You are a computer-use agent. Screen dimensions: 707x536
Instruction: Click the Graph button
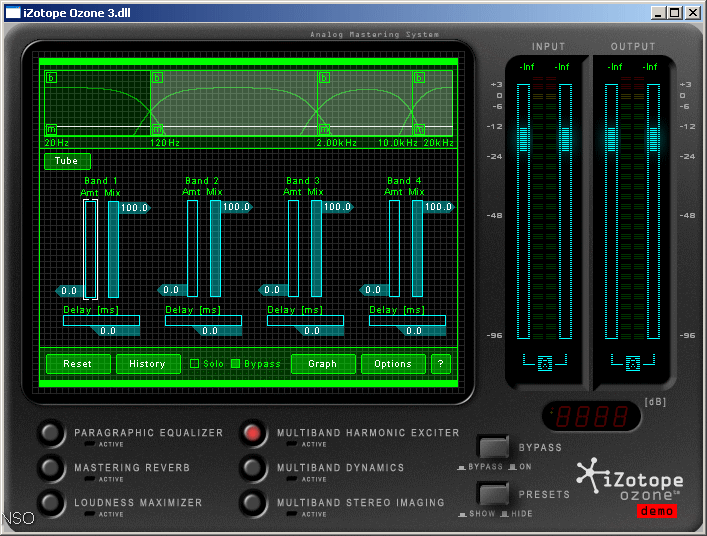[x=323, y=364]
